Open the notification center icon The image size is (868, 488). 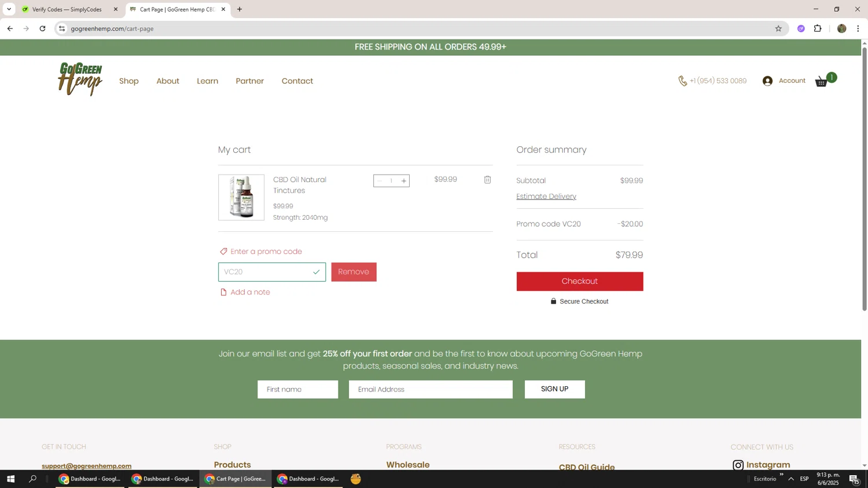854,479
